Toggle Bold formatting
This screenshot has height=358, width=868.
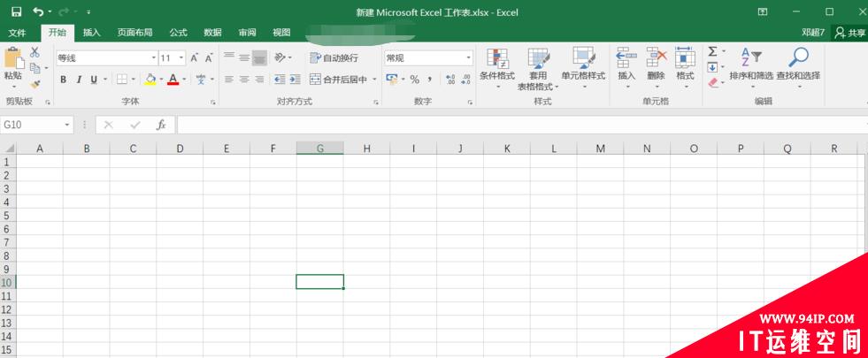click(63, 80)
